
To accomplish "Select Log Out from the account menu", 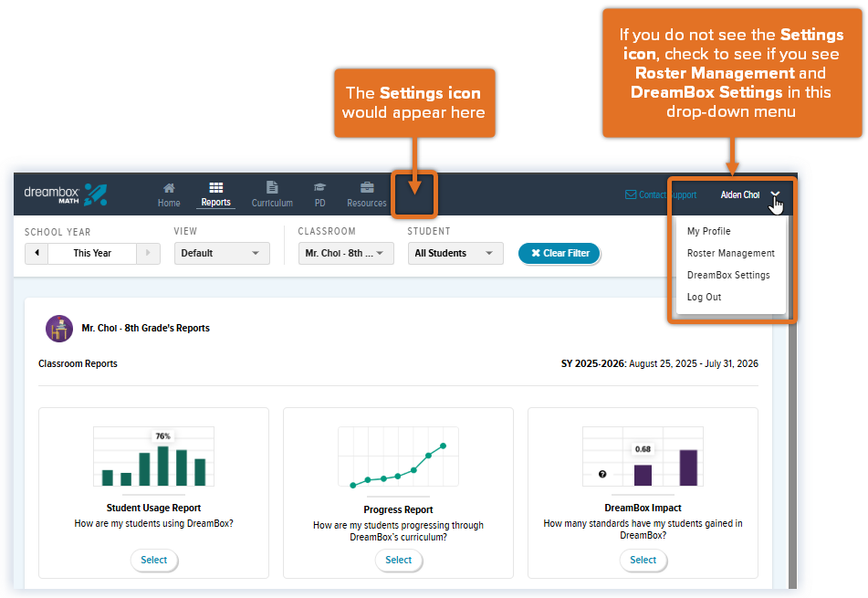I will pos(704,297).
